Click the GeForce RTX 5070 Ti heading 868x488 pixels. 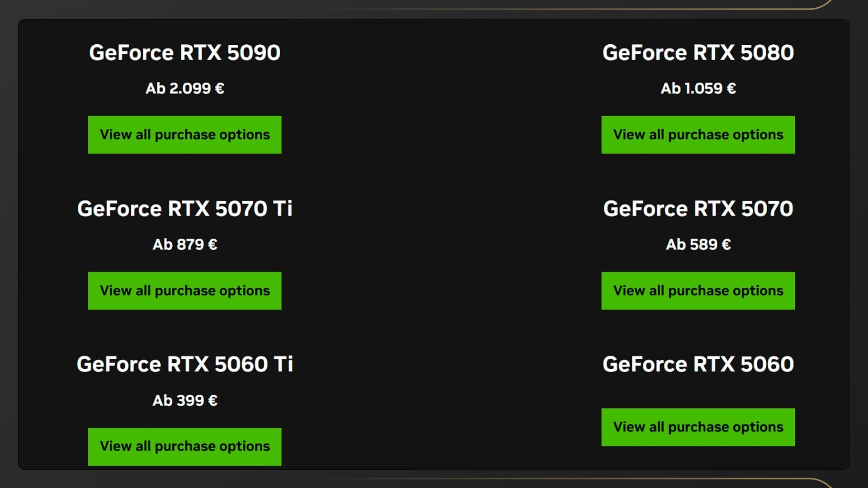click(x=184, y=208)
